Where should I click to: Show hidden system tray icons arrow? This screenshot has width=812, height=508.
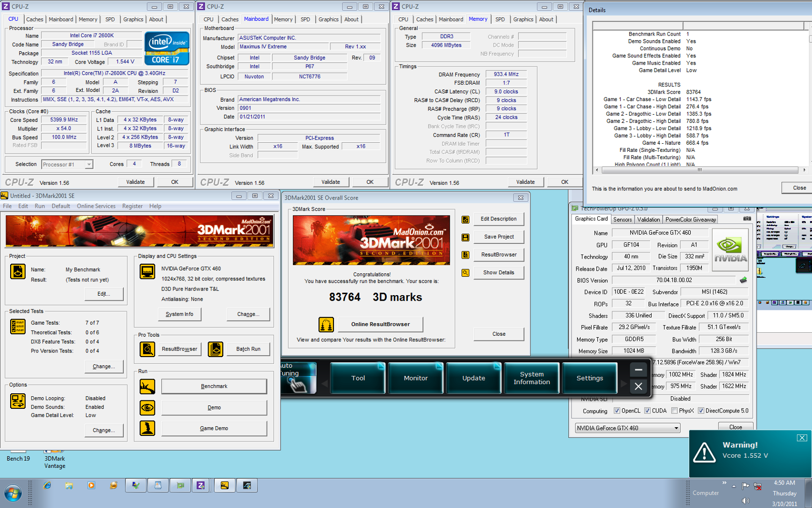734,486
